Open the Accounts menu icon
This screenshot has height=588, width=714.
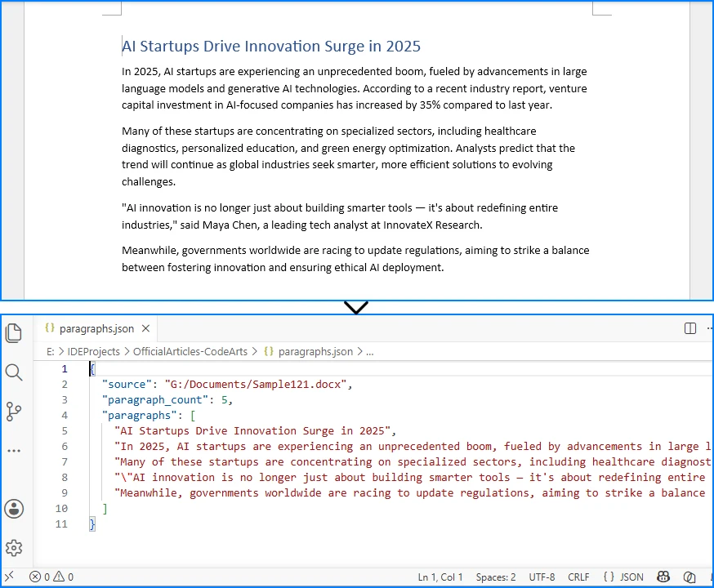(x=14, y=509)
